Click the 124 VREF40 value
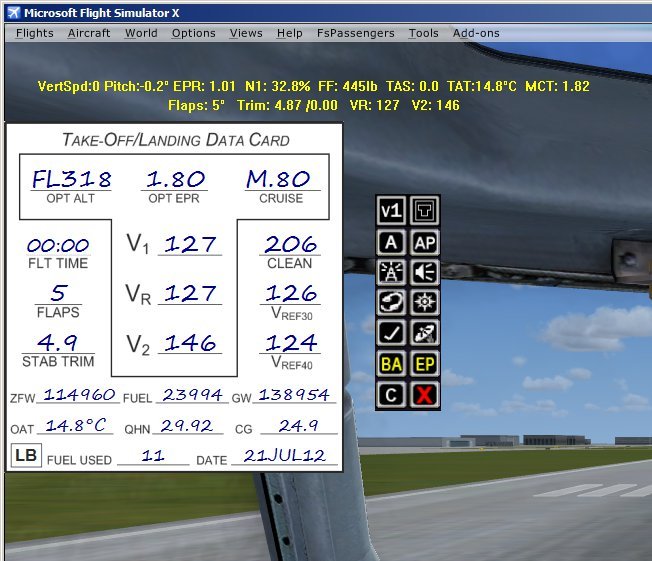Screen dimensions: 652x561 click(291, 343)
